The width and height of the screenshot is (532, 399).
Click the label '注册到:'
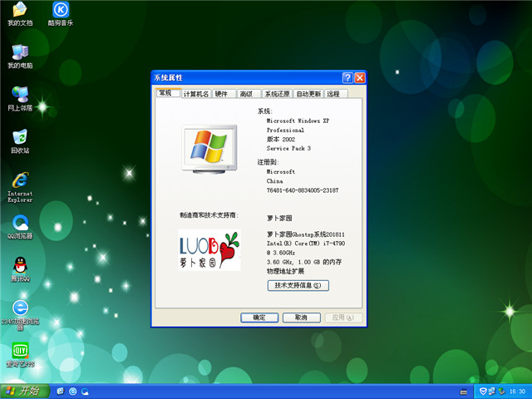(x=268, y=162)
